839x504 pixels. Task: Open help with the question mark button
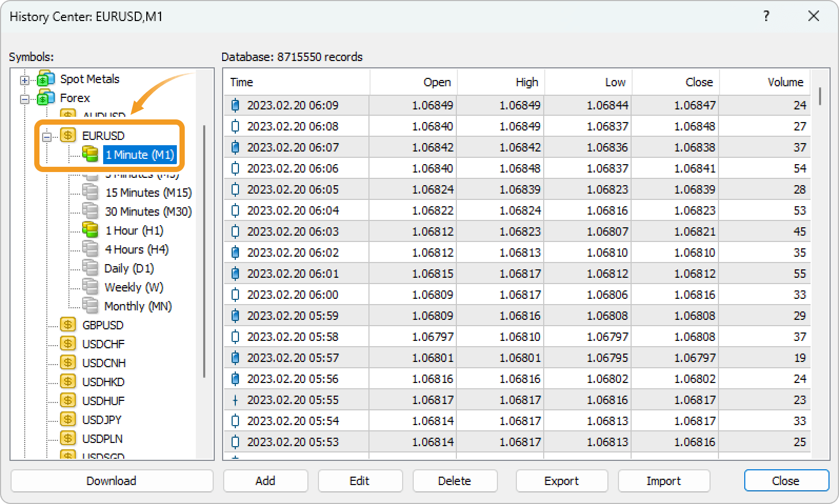(766, 16)
